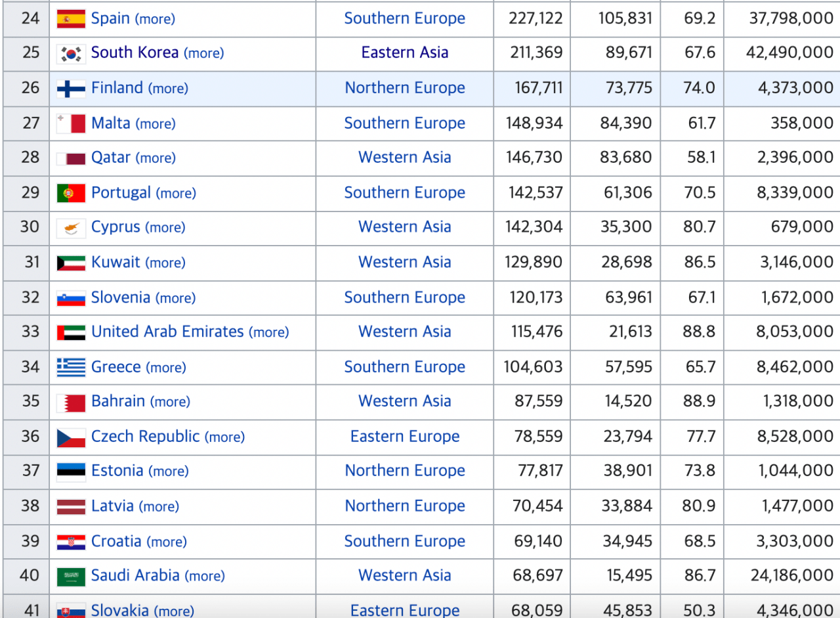Open the Saudi Arabia country link
The image size is (840, 618).
(x=135, y=575)
